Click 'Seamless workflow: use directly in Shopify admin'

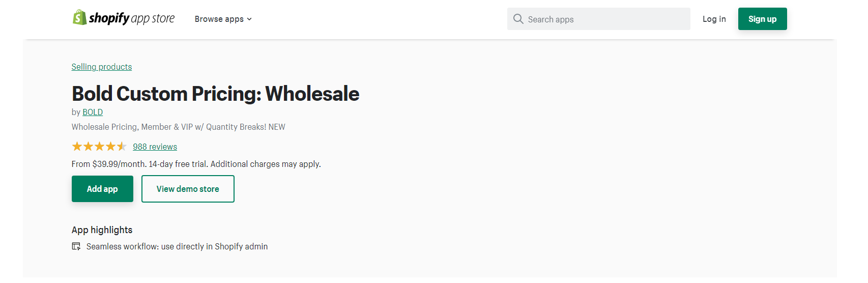pyautogui.click(x=177, y=246)
